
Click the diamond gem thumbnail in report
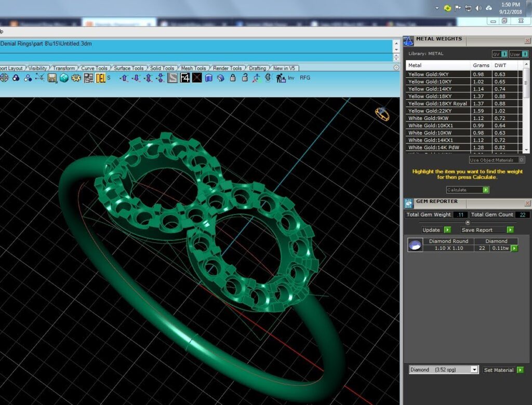(415, 245)
